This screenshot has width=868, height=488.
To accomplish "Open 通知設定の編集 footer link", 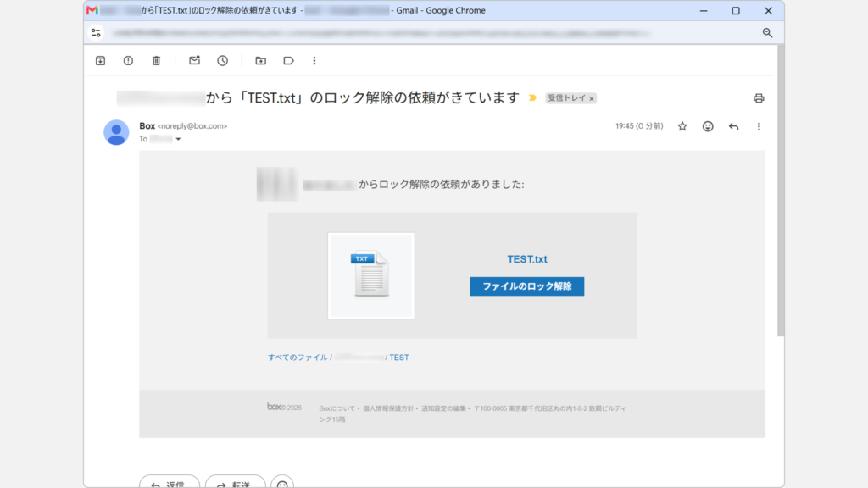I will pos(443,408).
